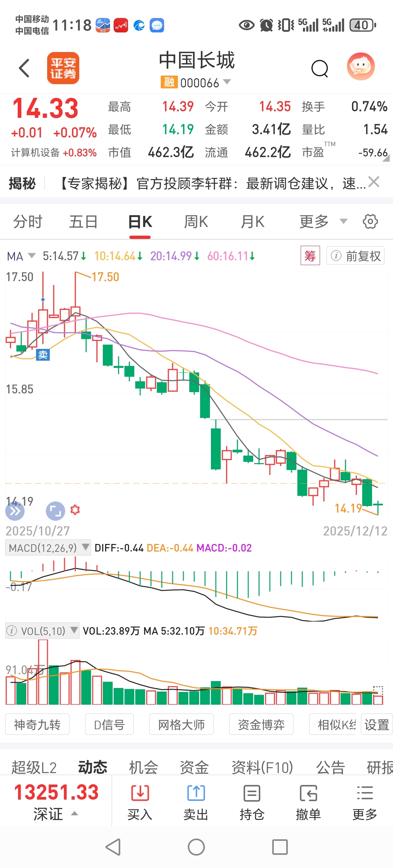The width and height of the screenshot is (393, 868).
Task: Tap the info icon beside 前复权
Action: pyautogui.click(x=336, y=256)
